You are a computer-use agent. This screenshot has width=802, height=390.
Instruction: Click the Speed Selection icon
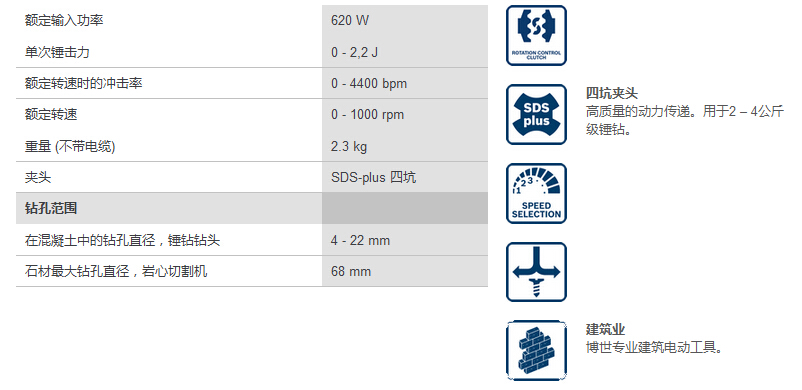(x=536, y=193)
